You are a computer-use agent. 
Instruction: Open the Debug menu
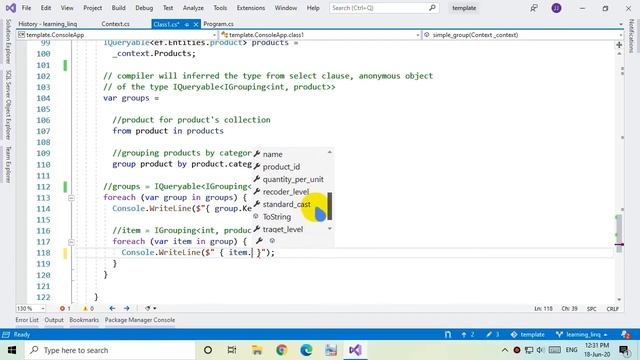[x=144, y=8]
